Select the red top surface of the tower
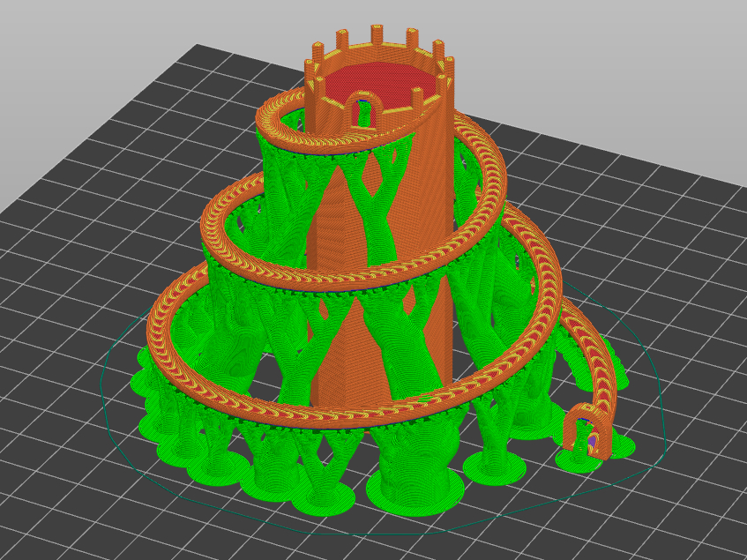This screenshot has height=560, width=747. pyautogui.click(x=380, y=85)
